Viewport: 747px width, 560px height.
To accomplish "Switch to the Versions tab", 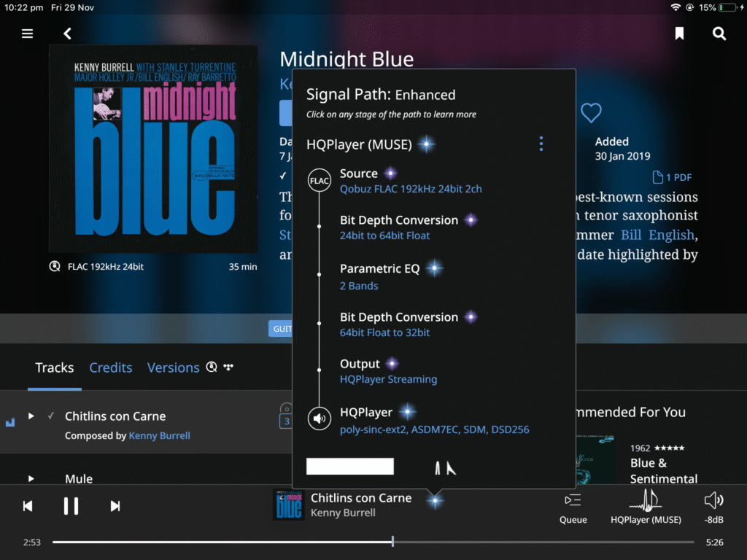I will click(173, 367).
